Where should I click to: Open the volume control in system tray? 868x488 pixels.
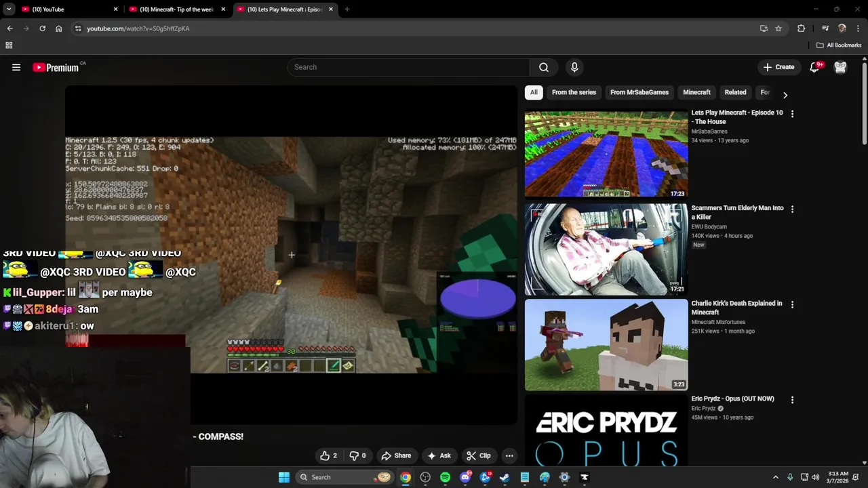pos(815,477)
